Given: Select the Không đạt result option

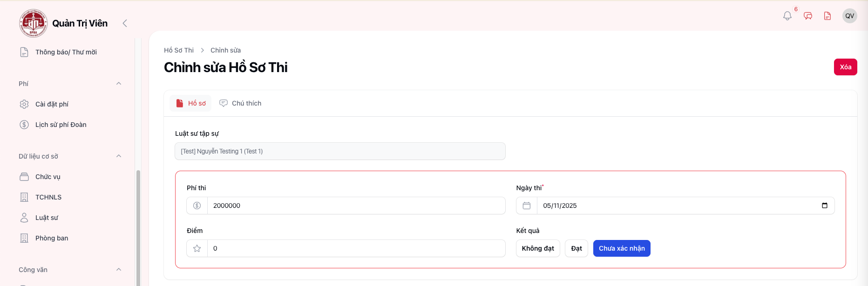Looking at the screenshot, I should 537,248.
